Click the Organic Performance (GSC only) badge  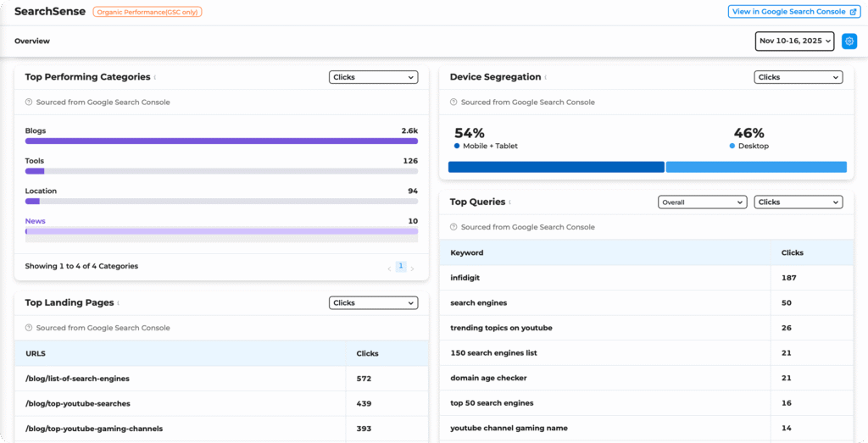[x=147, y=12]
